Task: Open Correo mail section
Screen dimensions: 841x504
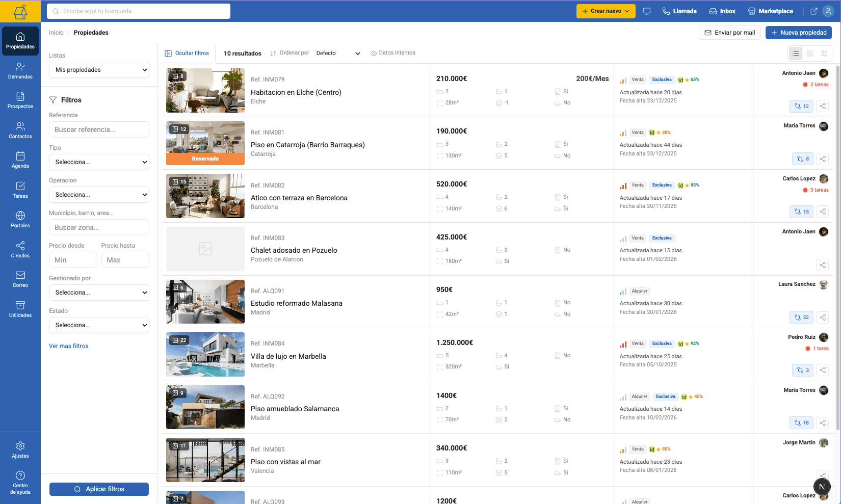Action: (20, 279)
